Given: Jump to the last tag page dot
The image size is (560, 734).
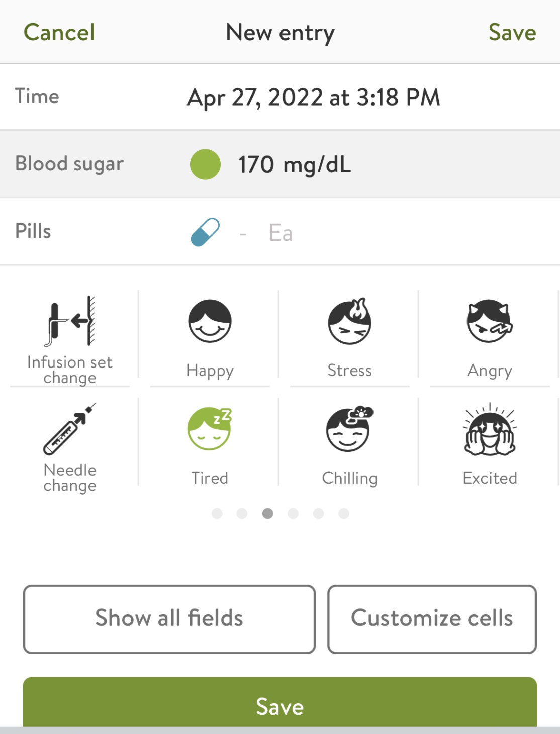Looking at the screenshot, I should (344, 513).
